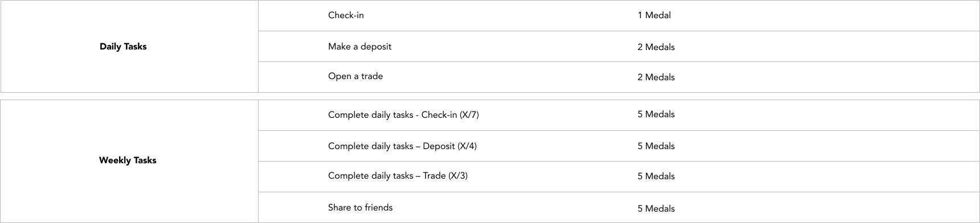980x223 pixels.
Task: Click the (X/3) trade progress counter
Action: pyautogui.click(x=458, y=176)
